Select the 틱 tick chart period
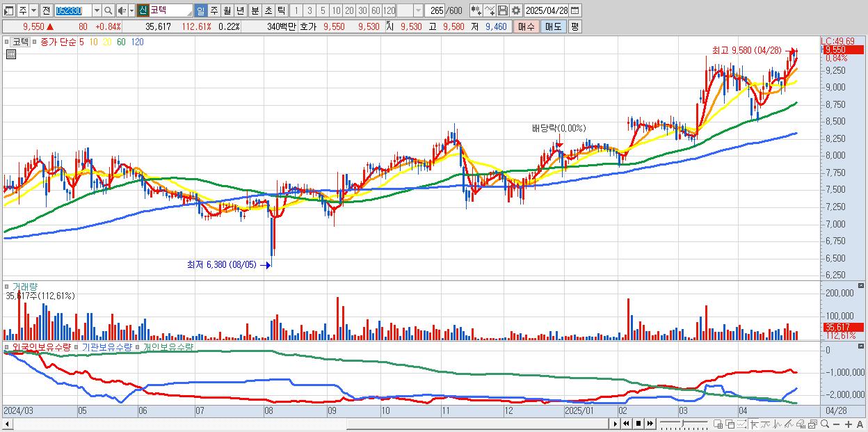 [x=281, y=10]
